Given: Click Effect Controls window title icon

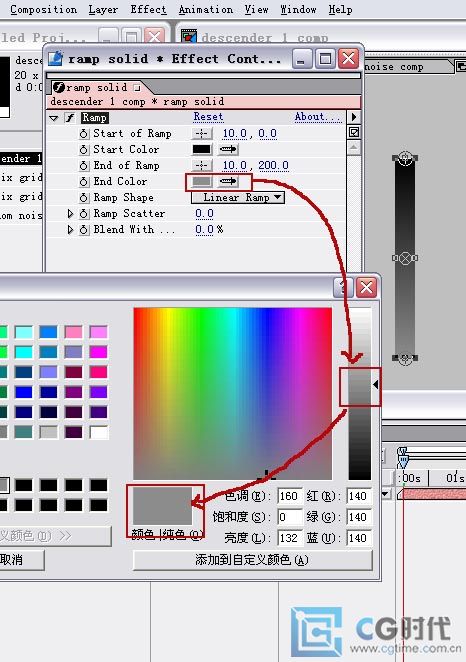Looking at the screenshot, I should (55, 59).
